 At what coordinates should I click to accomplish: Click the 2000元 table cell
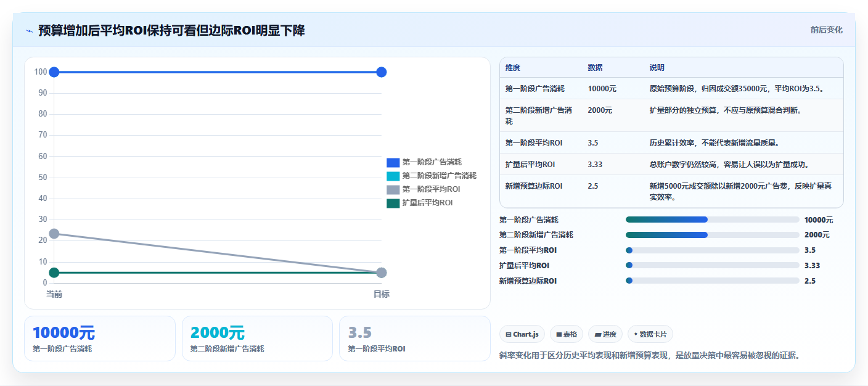pos(600,110)
